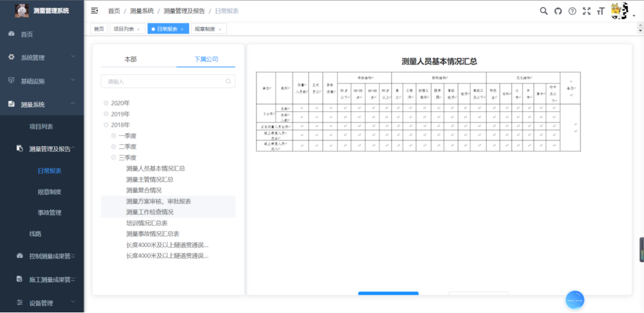Collapse the 三季度 tree node

pos(114,157)
